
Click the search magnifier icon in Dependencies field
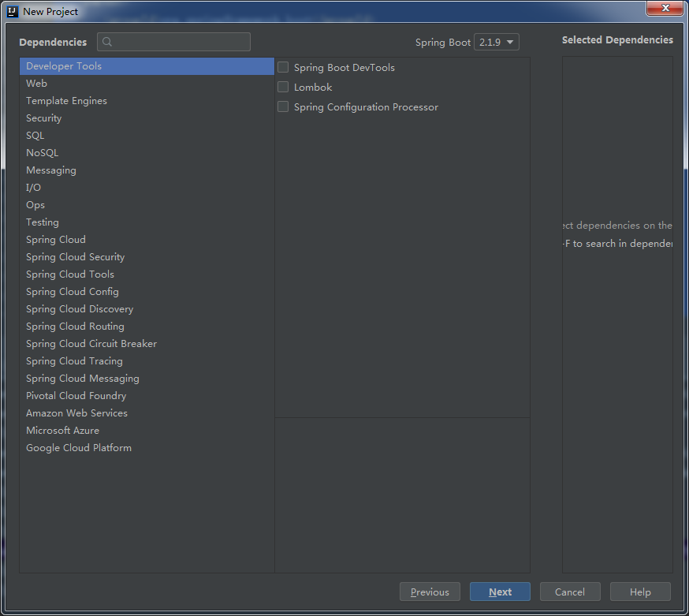click(x=106, y=42)
